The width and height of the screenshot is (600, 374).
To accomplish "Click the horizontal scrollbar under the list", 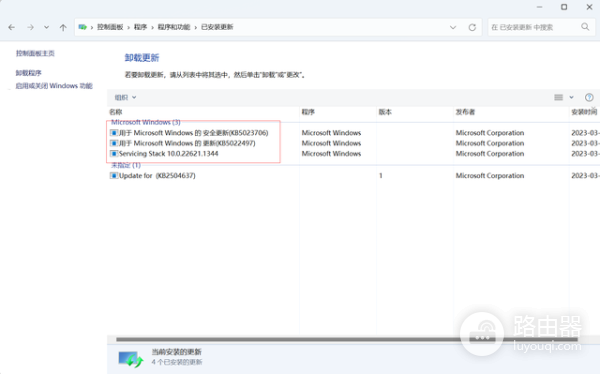I will [347, 339].
